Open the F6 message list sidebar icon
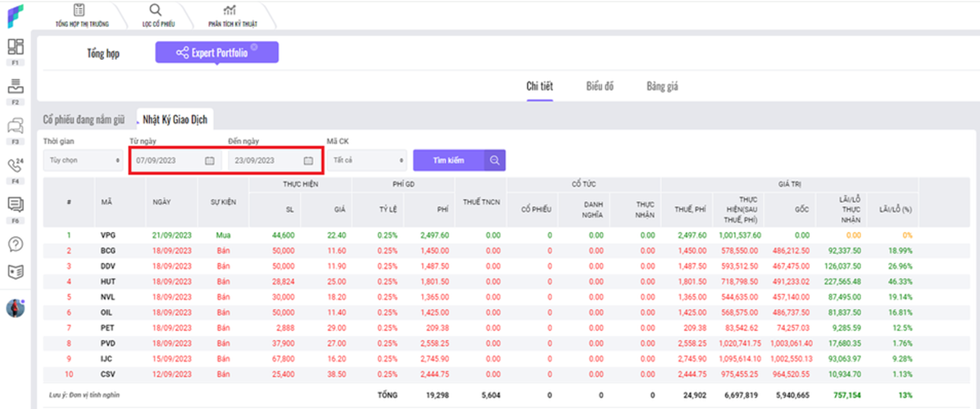980x409 pixels. click(x=16, y=205)
